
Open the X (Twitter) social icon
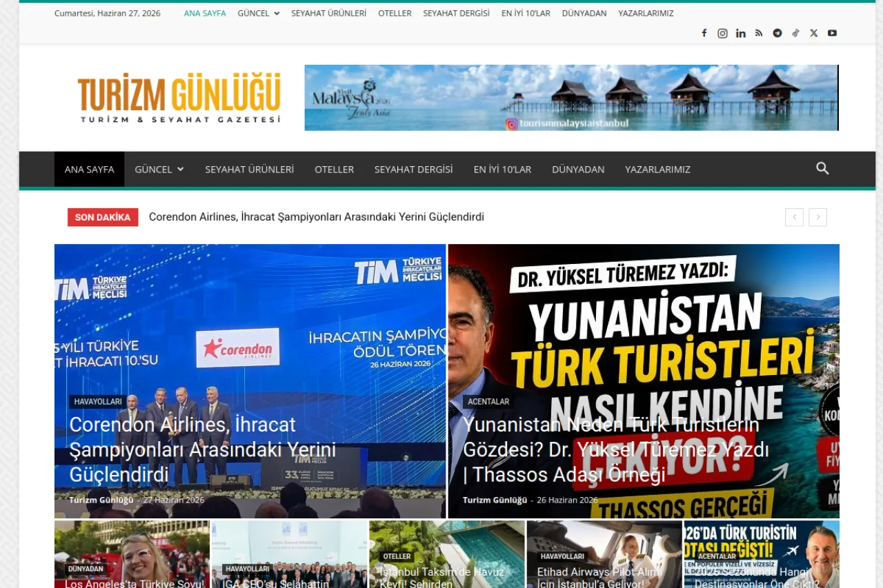tap(814, 33)
